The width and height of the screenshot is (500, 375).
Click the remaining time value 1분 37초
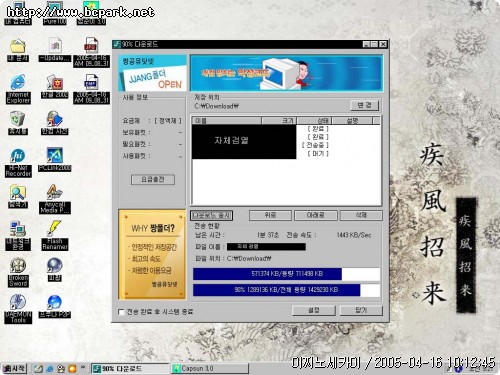(x=268, y=235)
